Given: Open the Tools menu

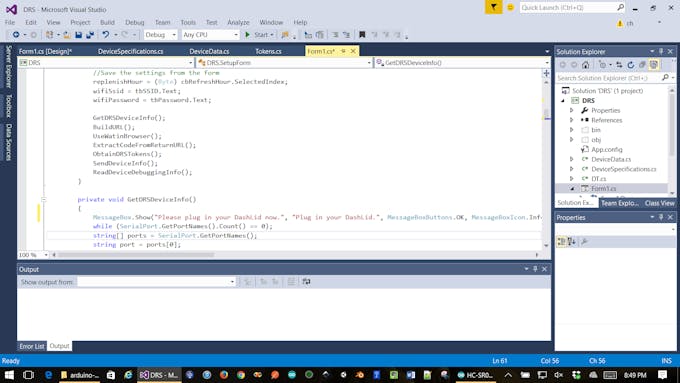Looking at the screenshot, I should pos(188,22).
